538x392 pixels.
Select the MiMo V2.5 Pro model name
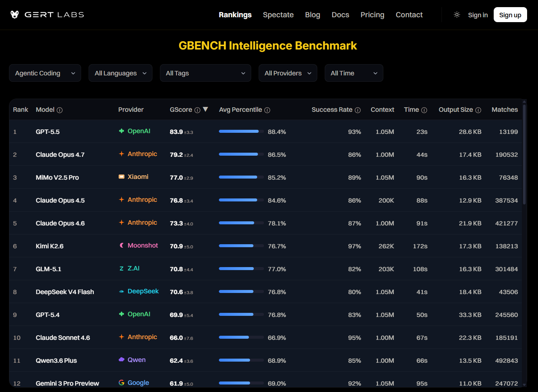click(57, 177)
